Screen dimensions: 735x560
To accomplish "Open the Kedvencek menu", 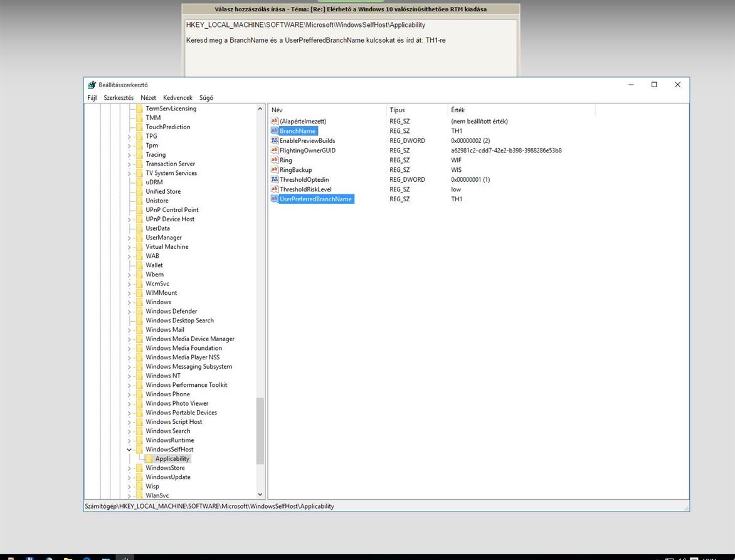I will (177, 97).
